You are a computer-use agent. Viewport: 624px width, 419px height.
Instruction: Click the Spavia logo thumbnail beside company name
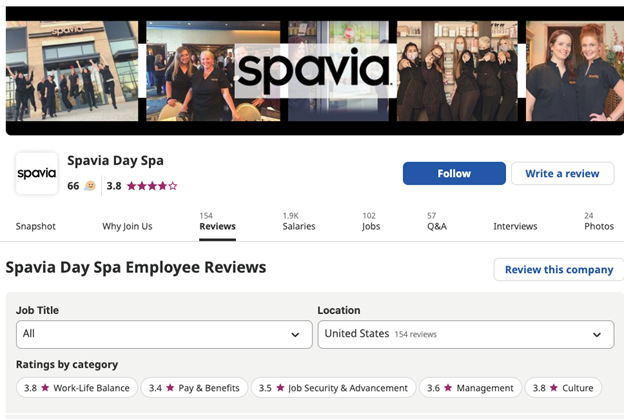(x=37, y=173)
